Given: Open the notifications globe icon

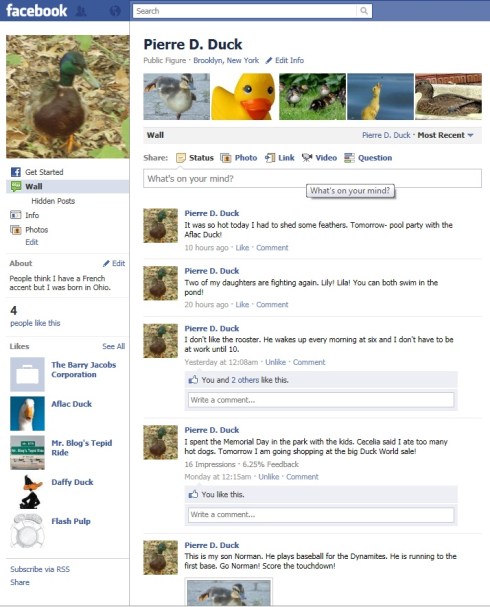Looking at the screenshot, I should (115, 11).
